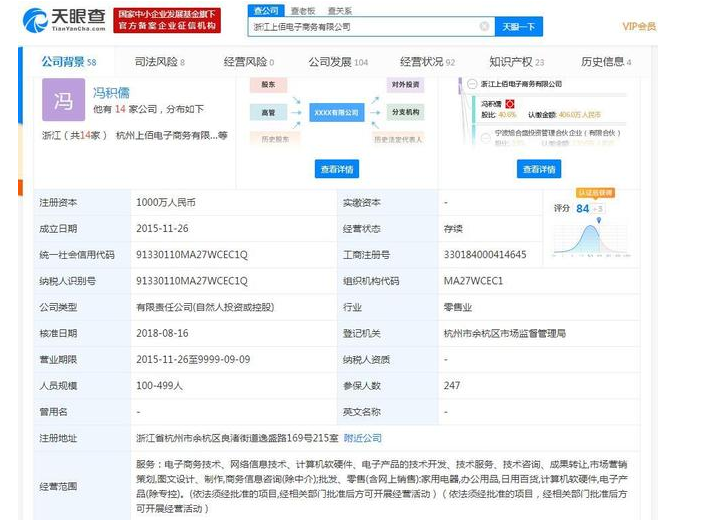
Task: Click the 宁波... 投资管理合伙企业 shareholder entry
Action: pyautogui.click(x=557, y=133)
